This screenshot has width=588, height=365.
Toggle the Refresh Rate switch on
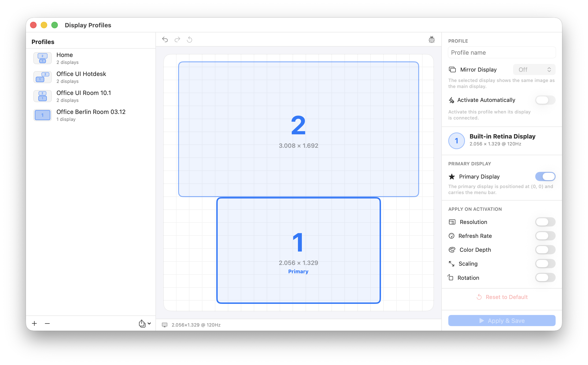(x=545, y=236)
